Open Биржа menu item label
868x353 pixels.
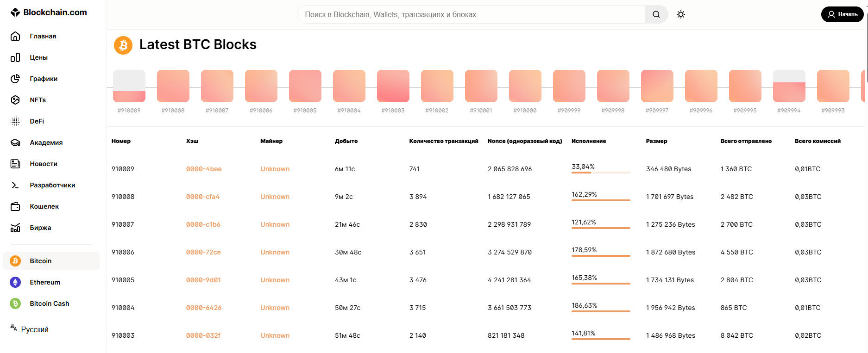point(41,228)
